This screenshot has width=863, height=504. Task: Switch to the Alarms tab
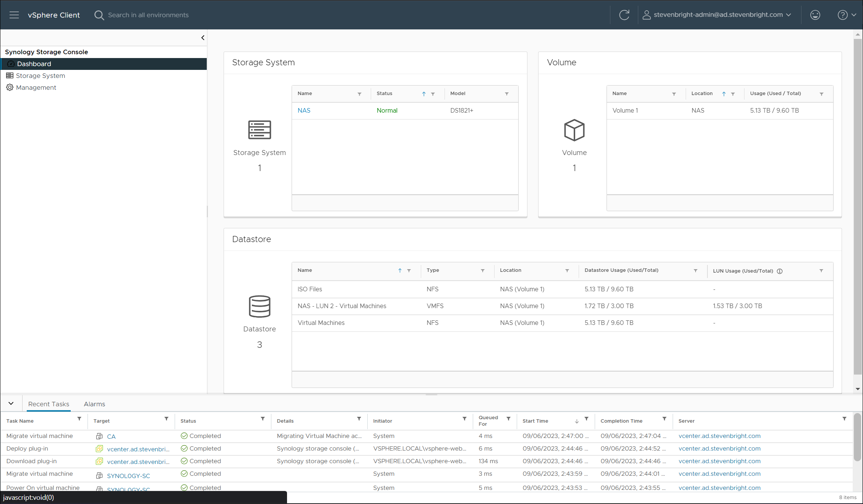pos(94,404)
